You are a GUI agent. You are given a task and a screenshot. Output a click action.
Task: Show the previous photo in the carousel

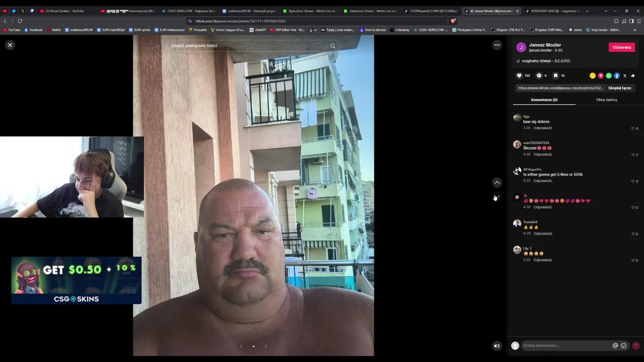click(x=241, y=346)
